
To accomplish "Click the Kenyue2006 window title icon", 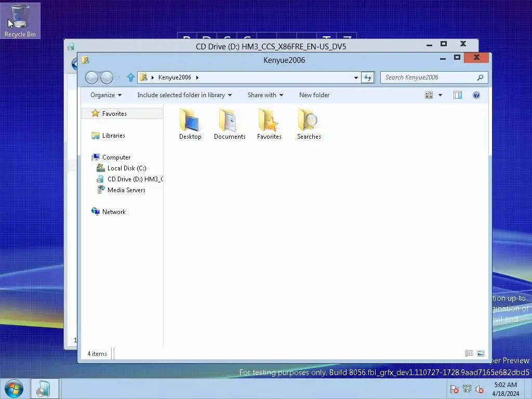I will 85,60.
